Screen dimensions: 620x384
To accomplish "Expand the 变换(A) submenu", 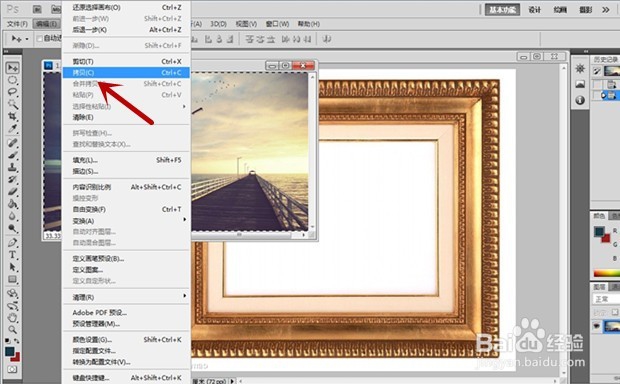I will (x=184, y=219).
